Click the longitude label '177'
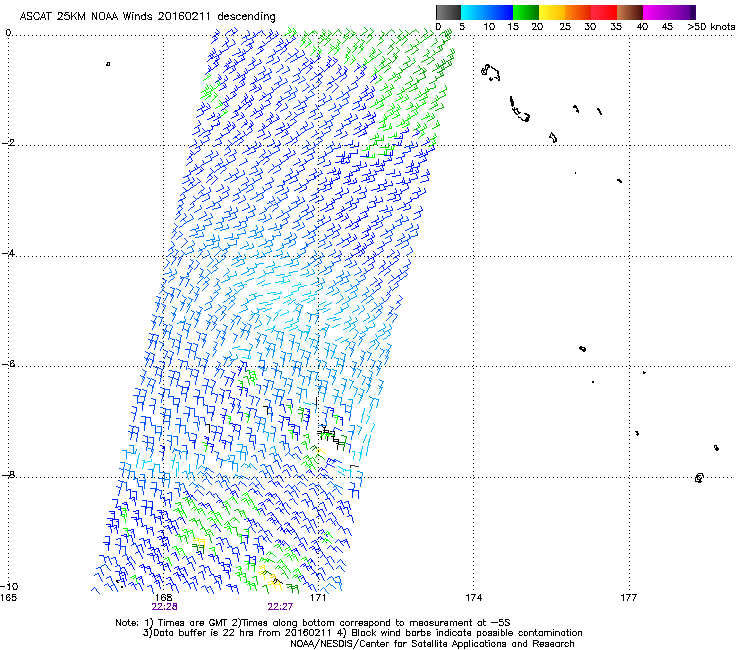The height and width of the screenshot is (650, 740). [x=629, y=598]
